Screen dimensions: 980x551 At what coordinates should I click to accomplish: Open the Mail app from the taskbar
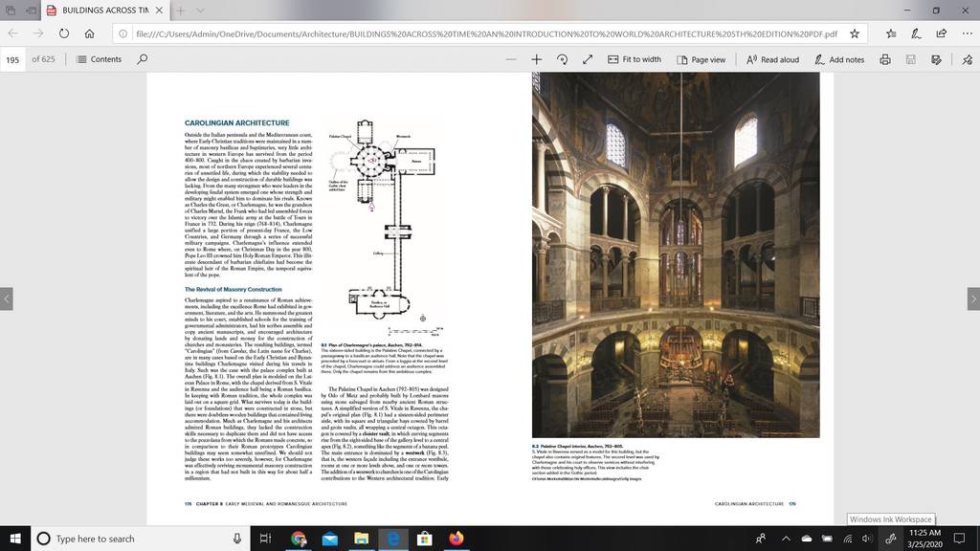click(x=330, y=539)
